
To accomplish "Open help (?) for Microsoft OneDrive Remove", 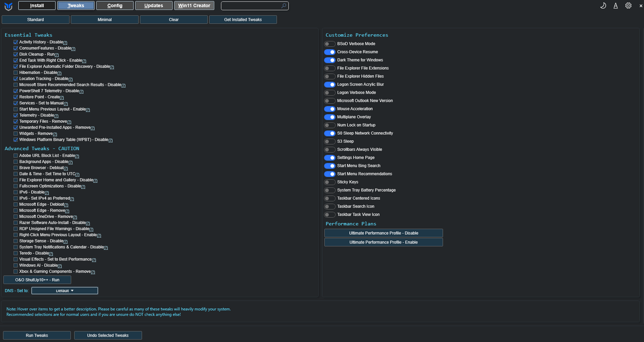I will click(x=75, y=217).
